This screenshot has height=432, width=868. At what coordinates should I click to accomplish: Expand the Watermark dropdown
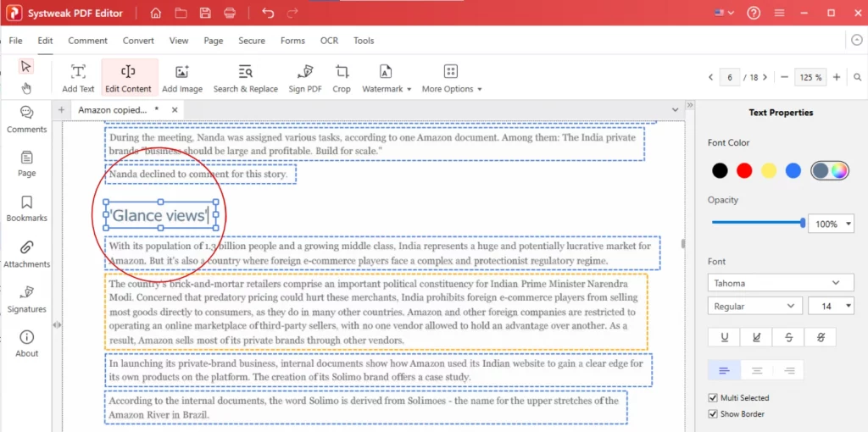409,89
